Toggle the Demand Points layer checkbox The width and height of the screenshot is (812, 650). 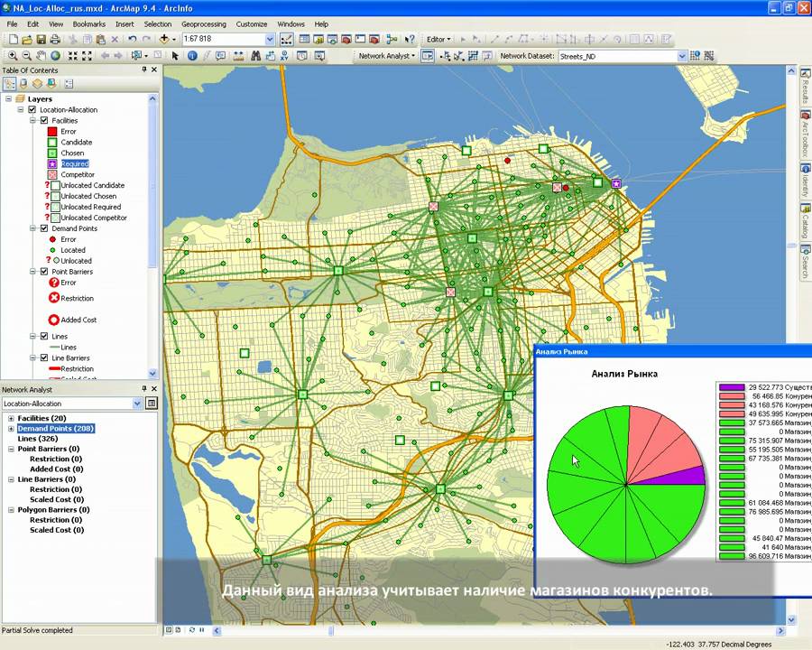click(44, 228)
